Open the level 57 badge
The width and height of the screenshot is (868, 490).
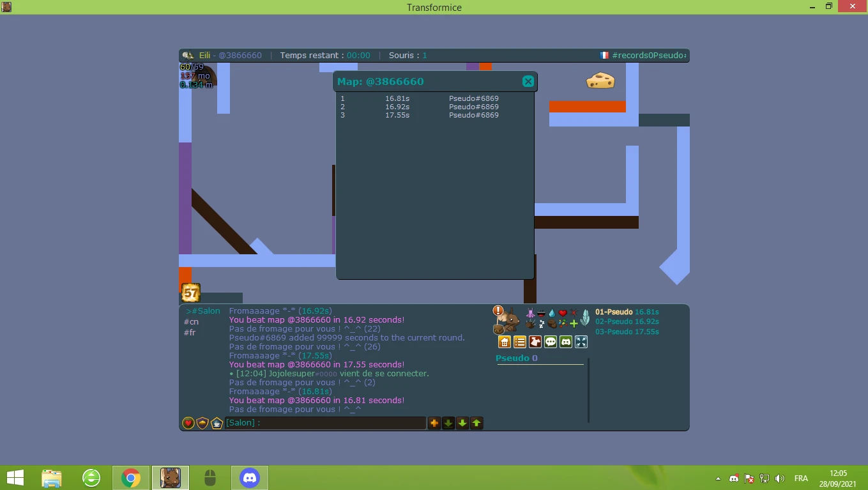tap(191, 293)
